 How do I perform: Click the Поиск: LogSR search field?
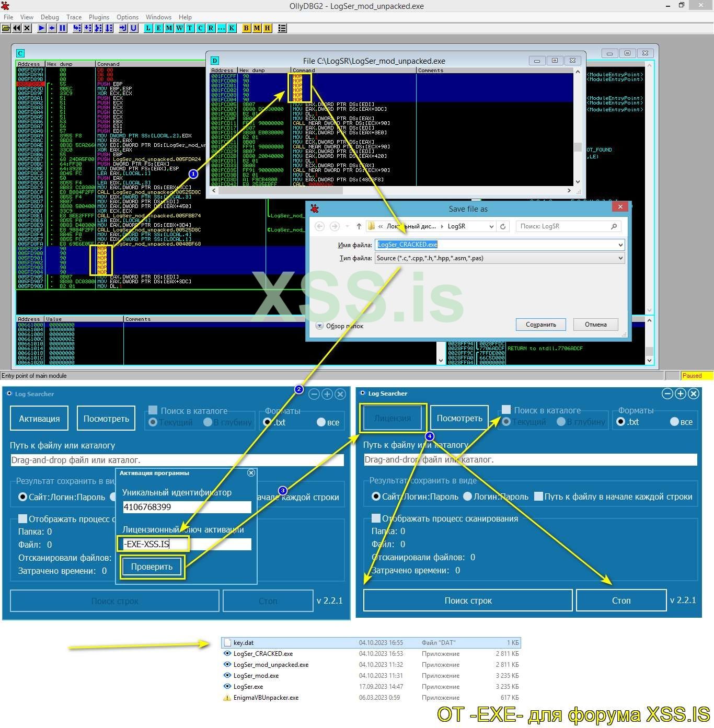coord(569,226)
